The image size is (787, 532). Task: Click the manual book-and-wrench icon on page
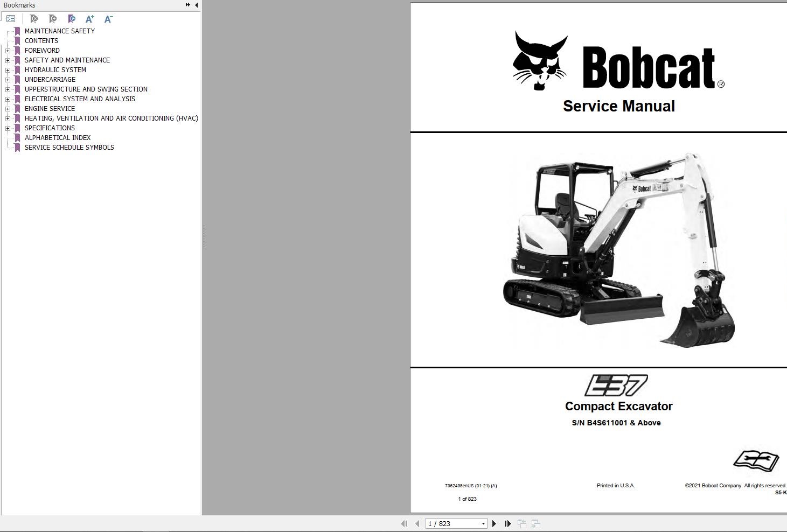pyautogui.click(x=756, y=461)
